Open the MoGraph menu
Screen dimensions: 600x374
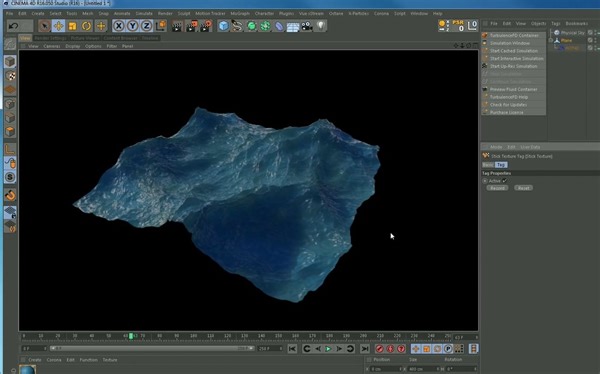(x=240, y=13)
